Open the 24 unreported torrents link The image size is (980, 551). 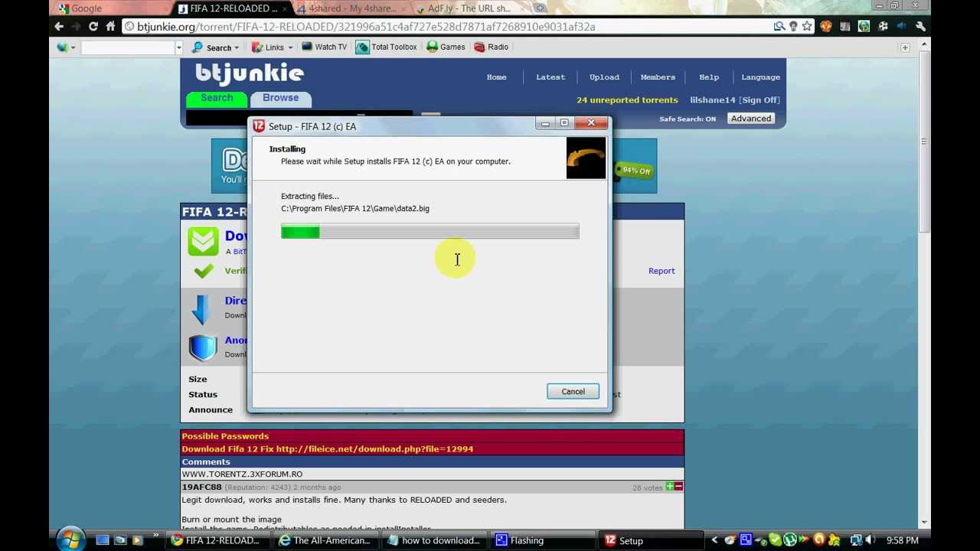tap(627, 100)
